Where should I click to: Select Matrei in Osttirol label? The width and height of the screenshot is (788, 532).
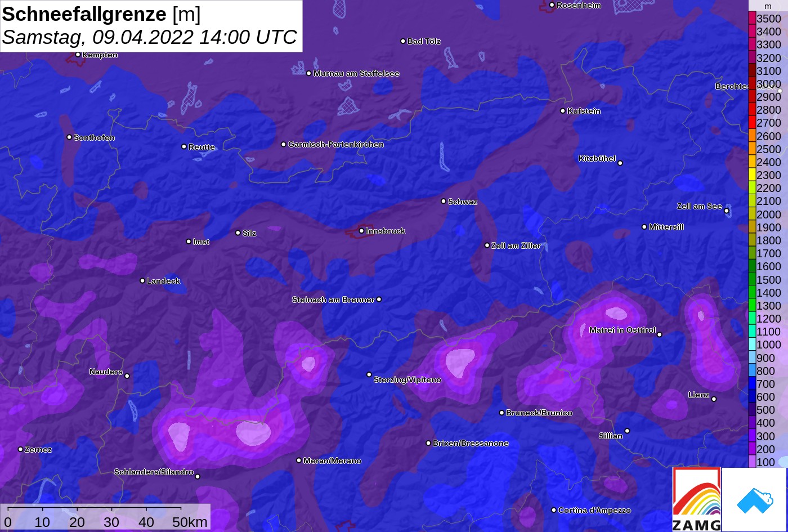(x=623, y=330)
